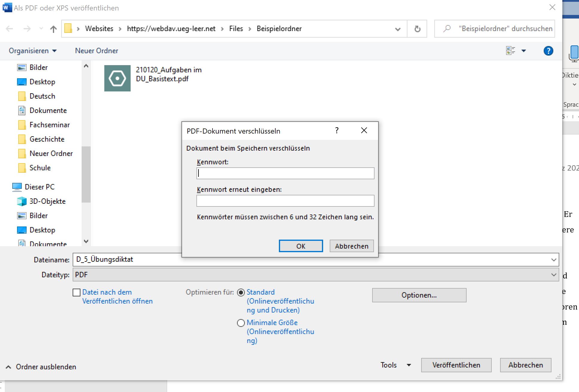The height and width of the screenshot is (392, 579).
Task: Click the blue help question mark icon
Action: (548, 51)
